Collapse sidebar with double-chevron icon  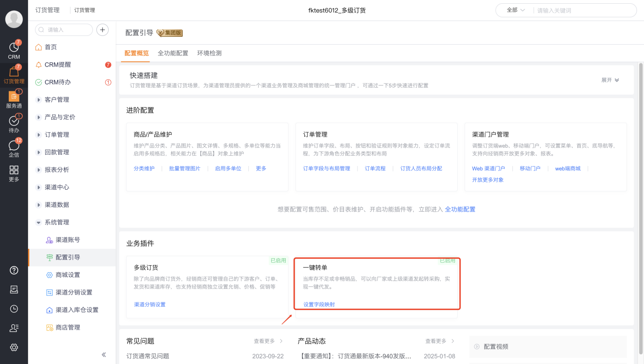coord(104,355)
